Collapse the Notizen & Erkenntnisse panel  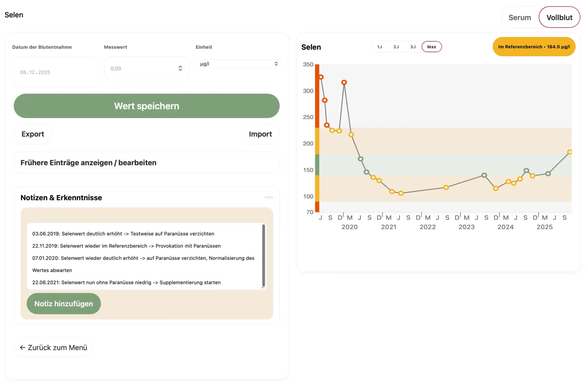(269, 197)
